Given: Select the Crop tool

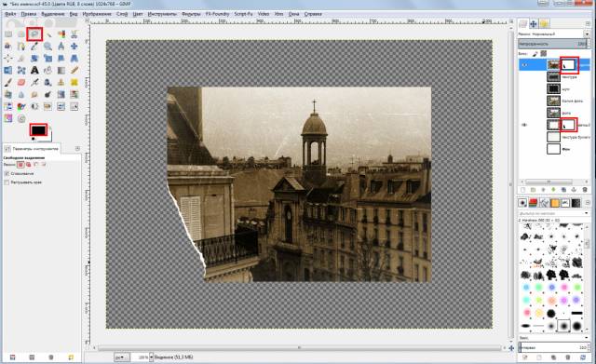Looking at the screenshot, I should (21, 58).
